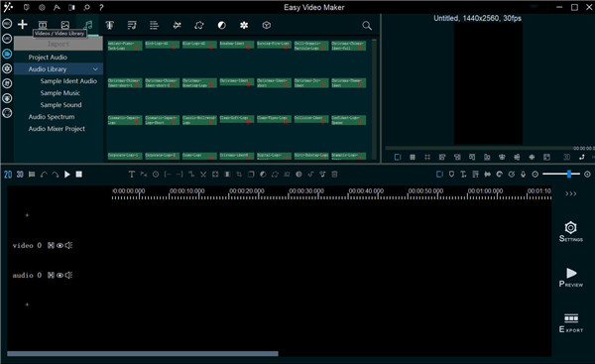
Task: Toggle lock icon on audio 0 track
Action: pos(51,275)
